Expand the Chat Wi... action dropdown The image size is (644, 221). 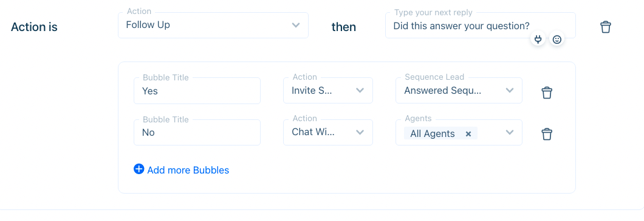[327, 132]
